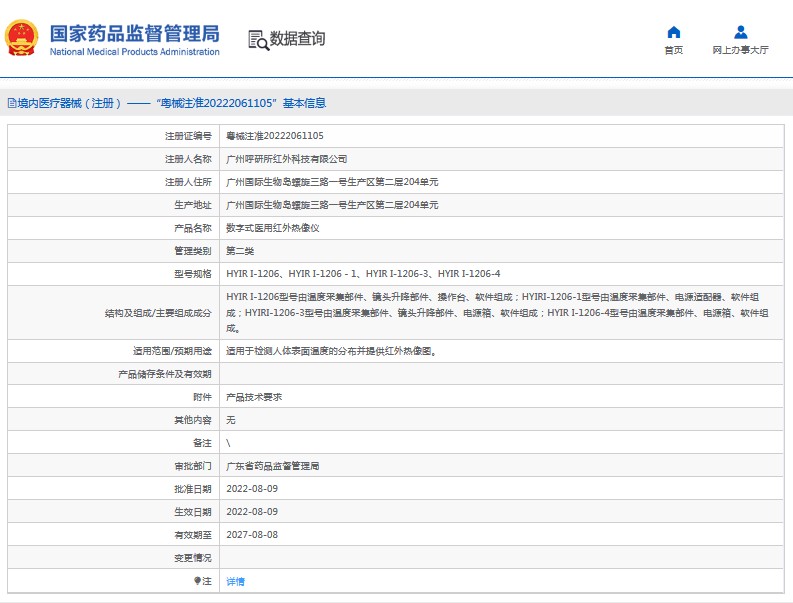Viewport: 793px width, 603px height.
Task: Click the National Medical Products Administration subtitle
Action: pyautogui.click(x=135, y=52)
